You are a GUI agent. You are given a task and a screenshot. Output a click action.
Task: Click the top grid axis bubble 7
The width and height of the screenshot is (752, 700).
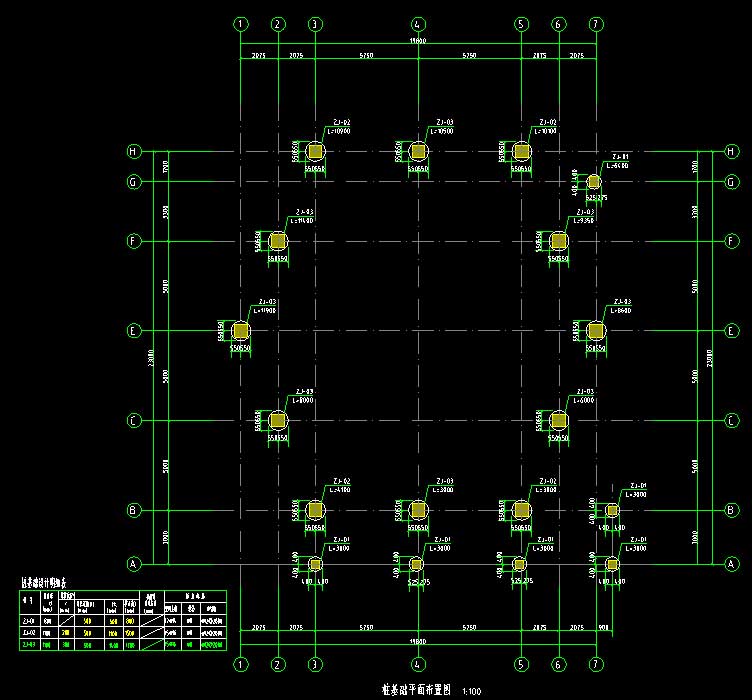tap(596, 24)
